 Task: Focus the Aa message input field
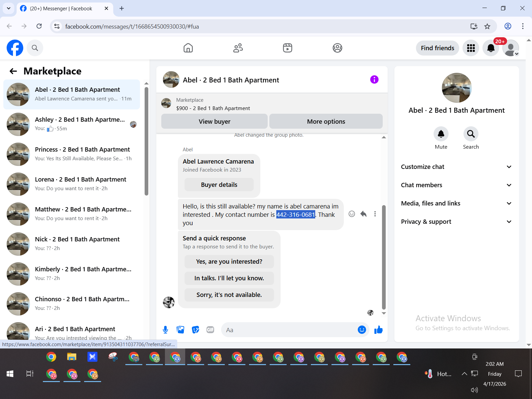pos(289,330)
